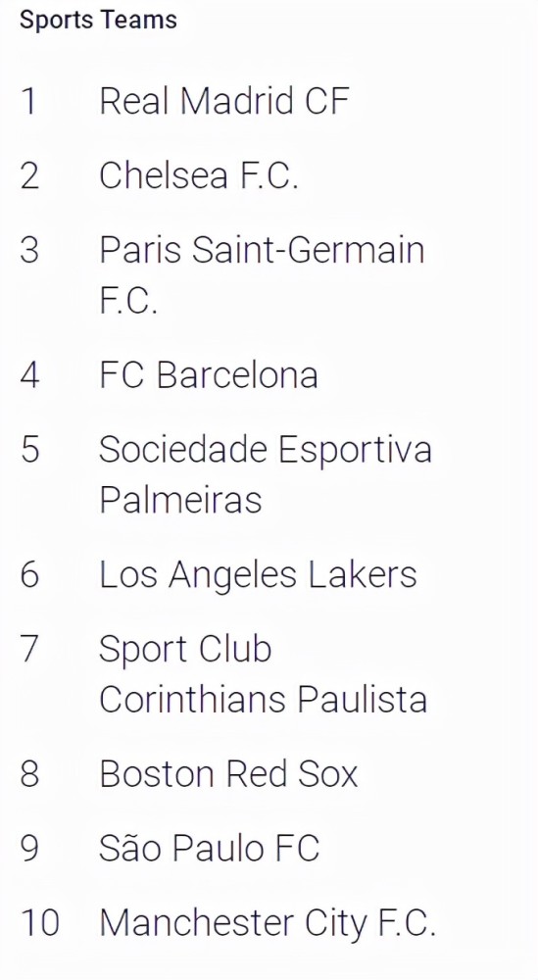Open Sport Club Corinthians Paulista
Viewport: 538px width, 980px height.
[x=263, y=674]
